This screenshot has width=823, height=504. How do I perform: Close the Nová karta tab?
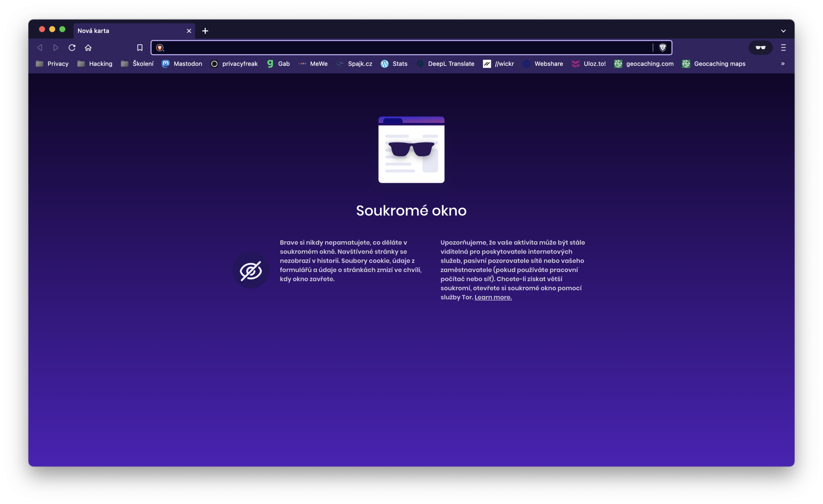click(189, 31)
